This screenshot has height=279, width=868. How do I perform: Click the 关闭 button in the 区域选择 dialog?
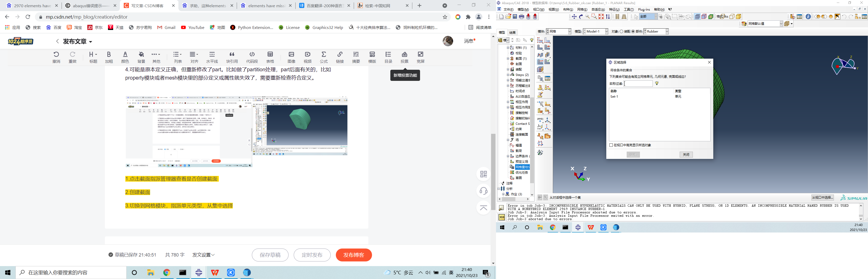[686, 154]
